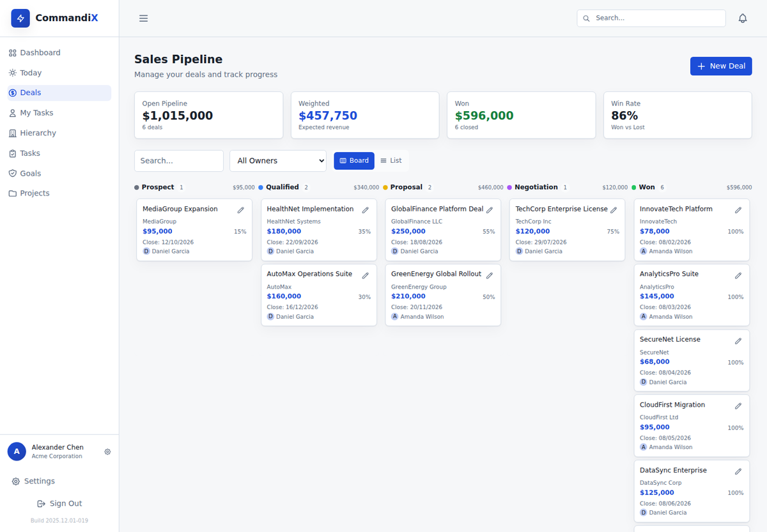The height and width of the screenshot is (532, 767).
Task: Edit the DataSync Enterprise pencil icon
Action: [738, 471]
